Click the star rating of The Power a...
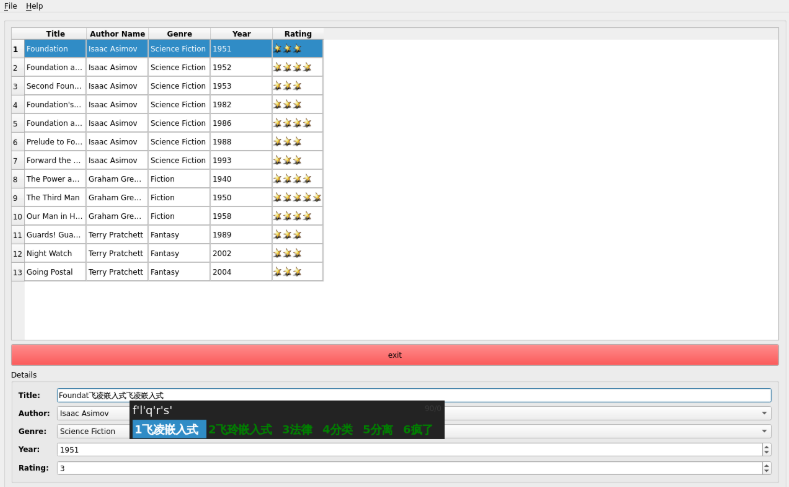Screen dimensions: 789x487 (x=297, y=179)
